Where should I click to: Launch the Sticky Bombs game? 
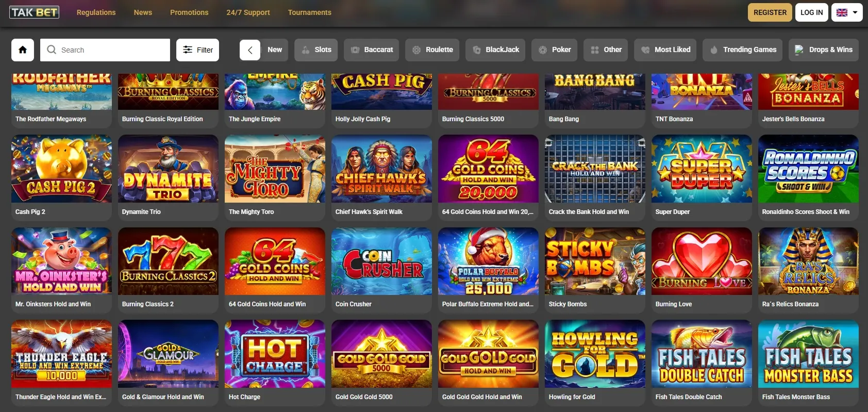tap(595, 261)
